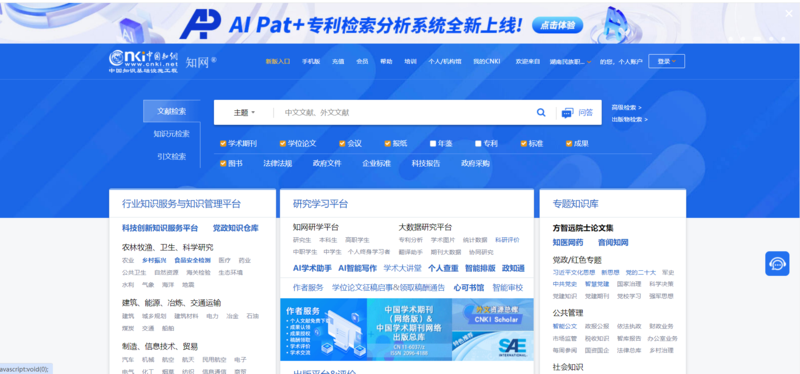Screen dimensions: 800x374
Task: Open 党政知识仓库 link
Action: pos(236,228)
